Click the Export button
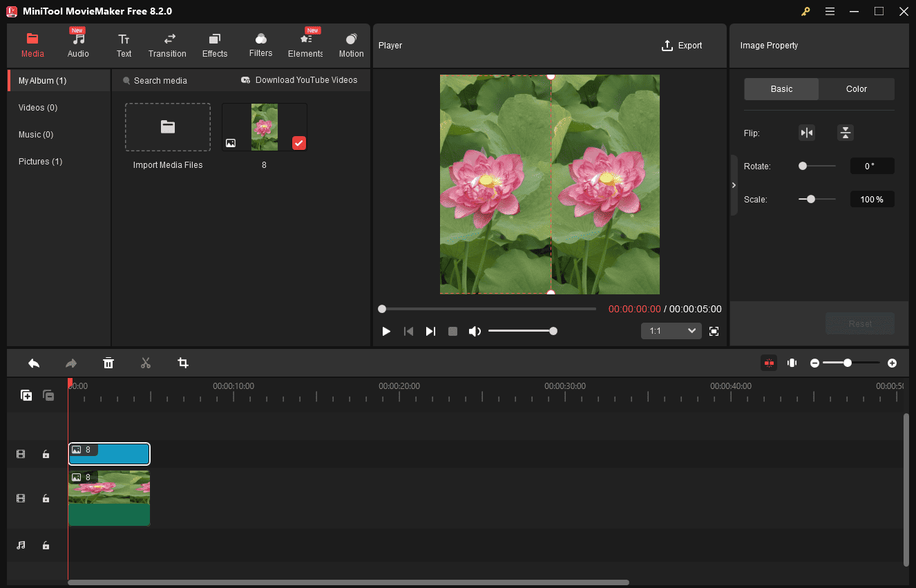This screenshot has height=588, width=916. 682,46
